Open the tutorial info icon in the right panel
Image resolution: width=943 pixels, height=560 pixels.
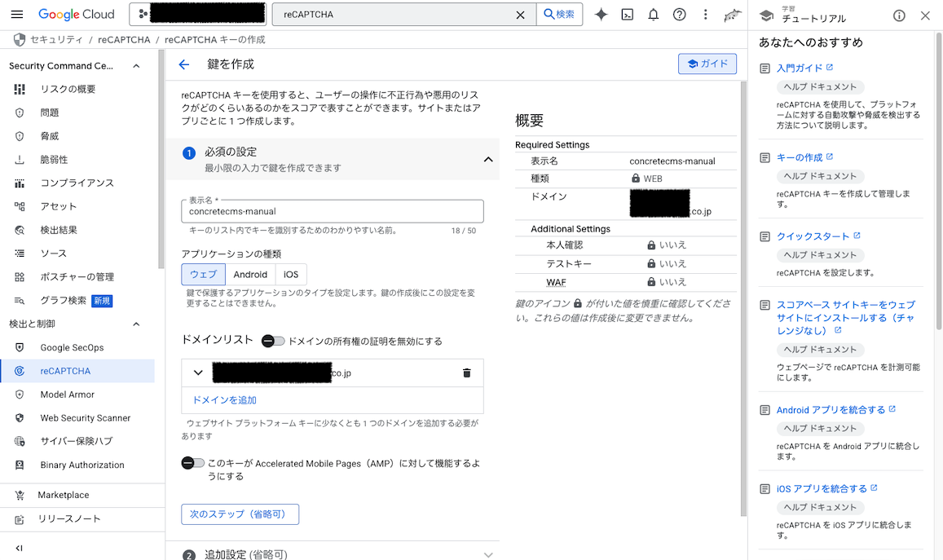tap(899, 14)
